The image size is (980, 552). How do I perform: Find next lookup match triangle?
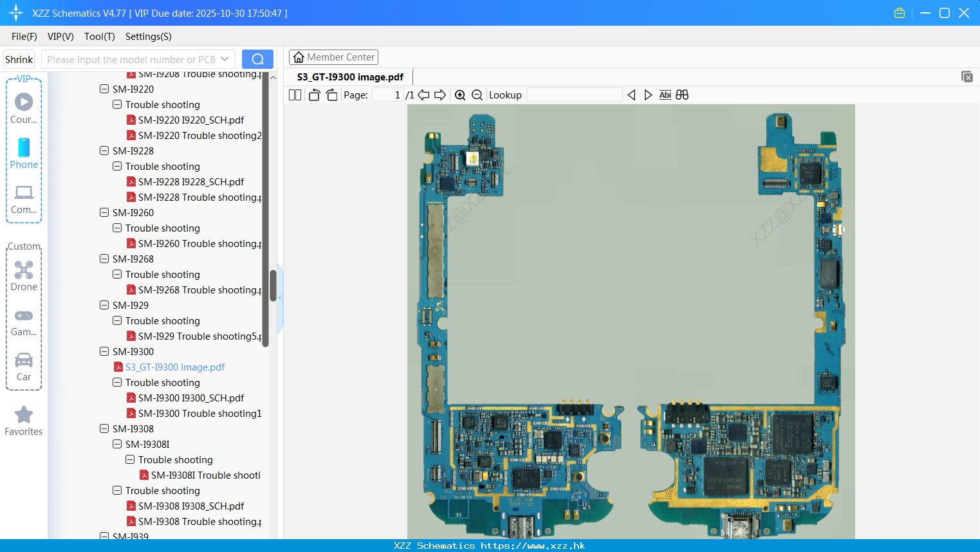click(x=648, y=95)
